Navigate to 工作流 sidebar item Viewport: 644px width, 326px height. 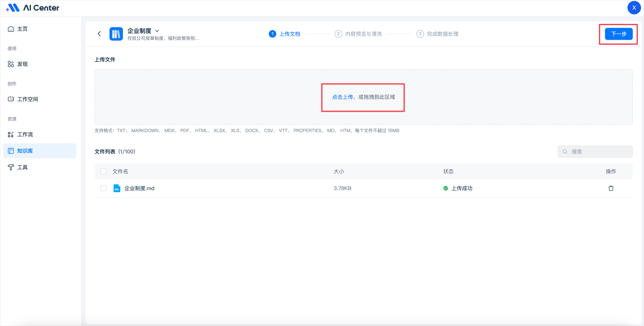(x=25, y=134)
